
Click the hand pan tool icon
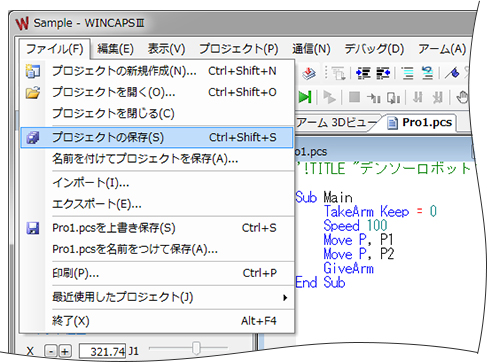pos(462,97)
